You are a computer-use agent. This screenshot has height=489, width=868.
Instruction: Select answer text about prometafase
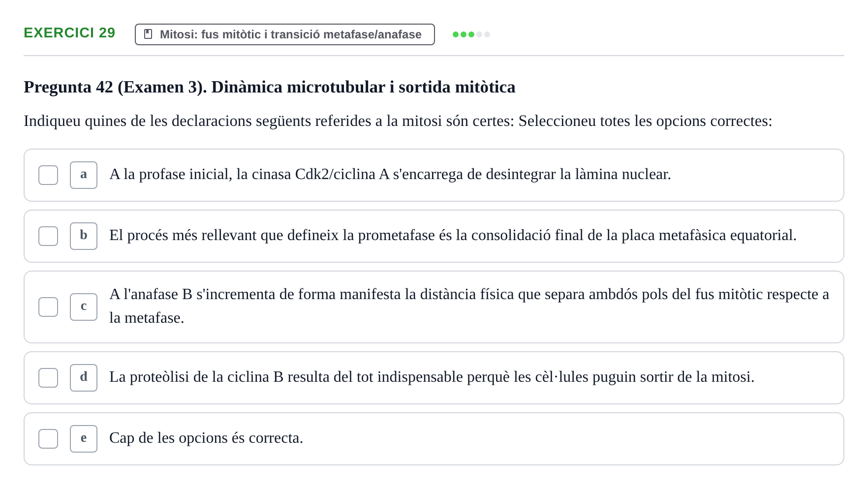453,235
